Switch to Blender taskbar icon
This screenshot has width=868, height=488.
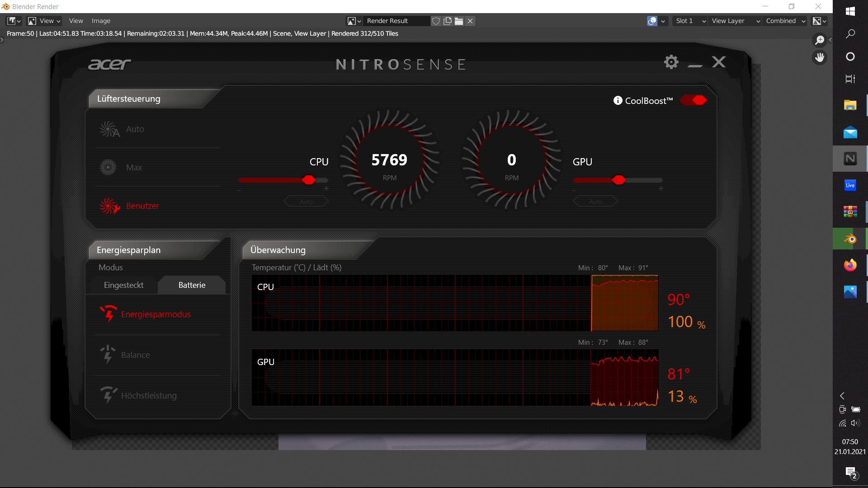[x=850, y=239]
